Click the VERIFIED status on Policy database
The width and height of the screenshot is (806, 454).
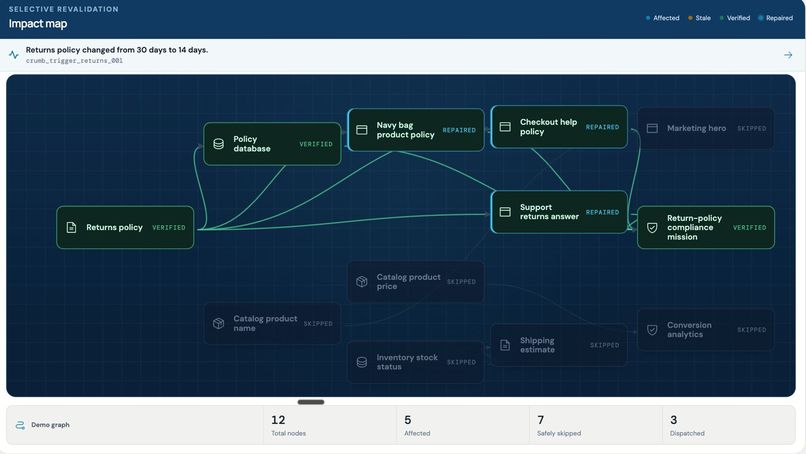click(x=316, y=144)
